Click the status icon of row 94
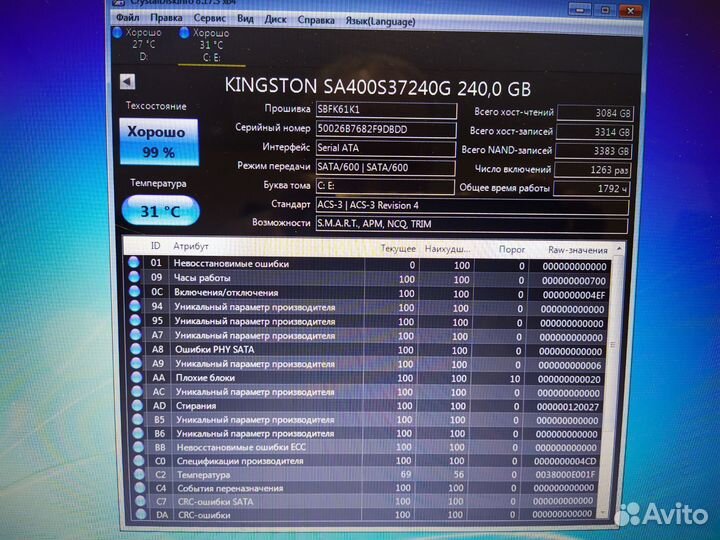This screenshot has width=720, height=540. [135, 305]
